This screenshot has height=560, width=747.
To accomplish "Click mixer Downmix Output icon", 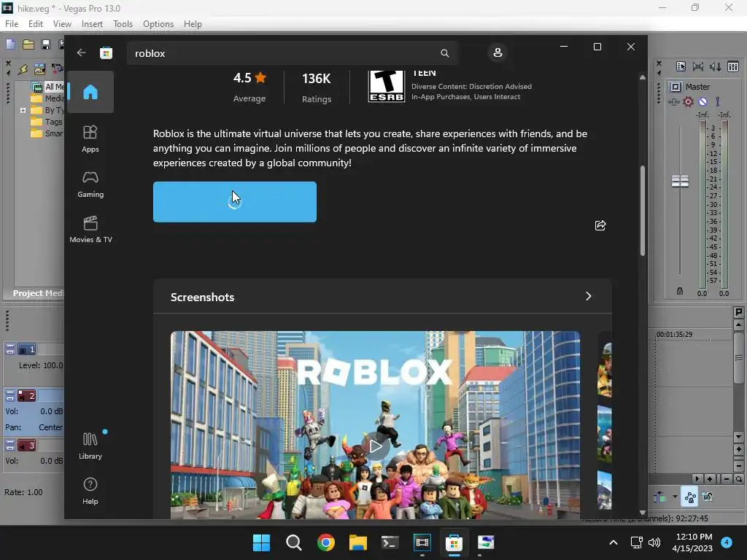I will (698, 66).
